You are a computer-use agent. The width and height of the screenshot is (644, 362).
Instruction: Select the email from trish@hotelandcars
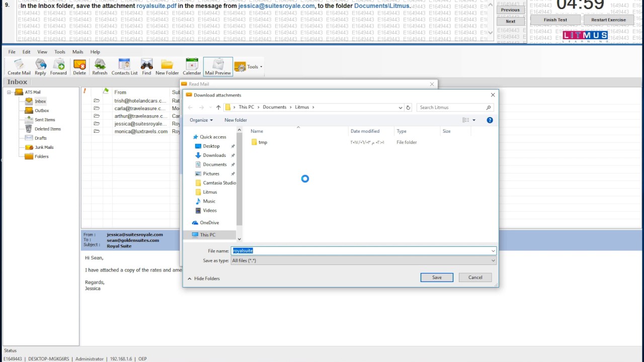[140, 101]
